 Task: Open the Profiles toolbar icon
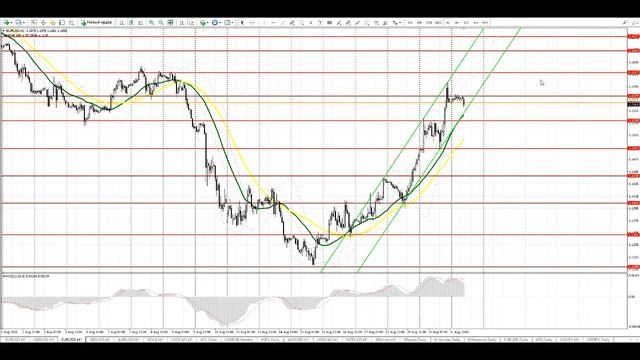[x=18, y=22]
